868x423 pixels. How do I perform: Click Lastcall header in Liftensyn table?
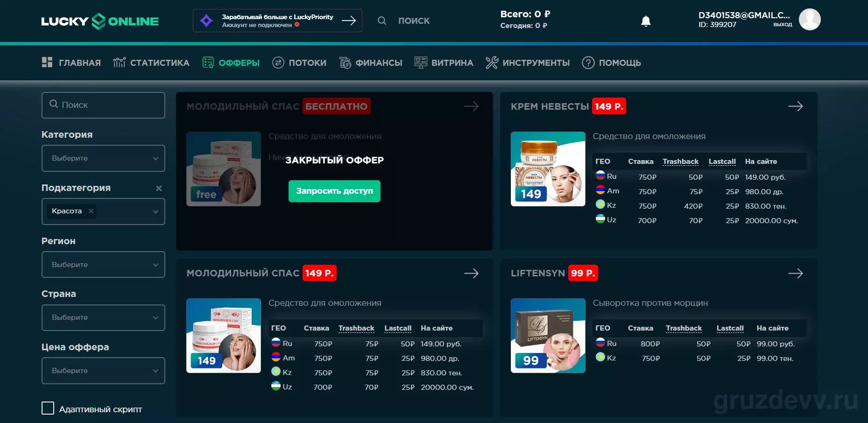730,328
